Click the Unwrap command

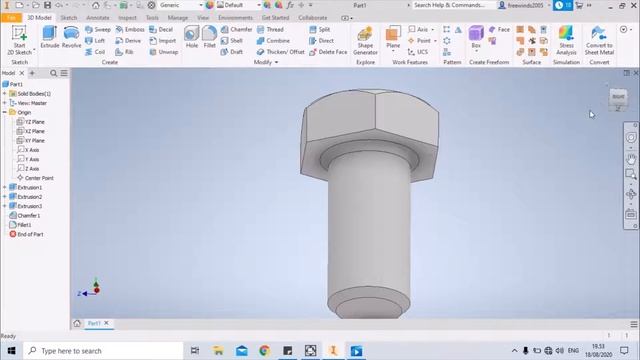pos(164,52)
